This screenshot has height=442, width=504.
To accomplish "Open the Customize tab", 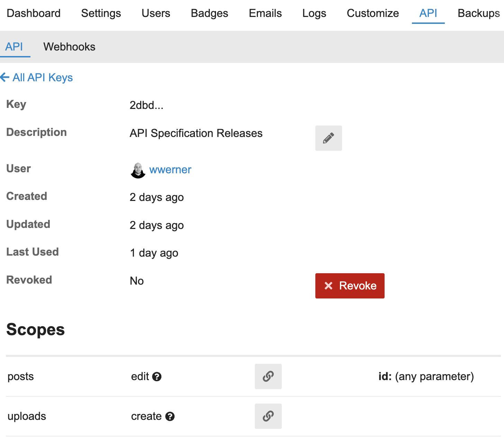I will [x=373, y=13].
